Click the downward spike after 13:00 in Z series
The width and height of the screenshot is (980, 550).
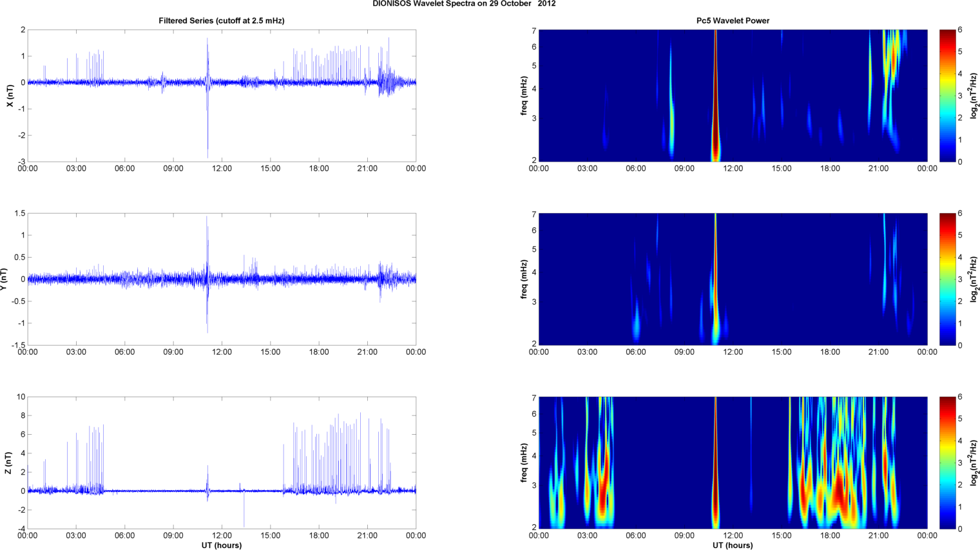244,509
